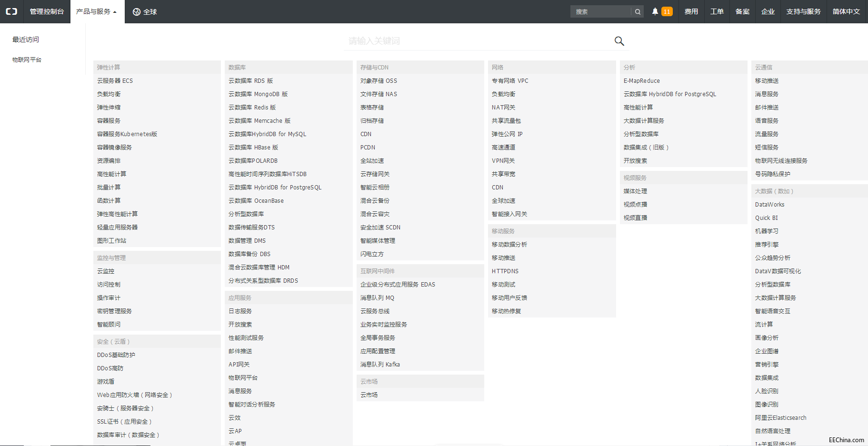
Task: Open 移动热修复
Action: 506,311
